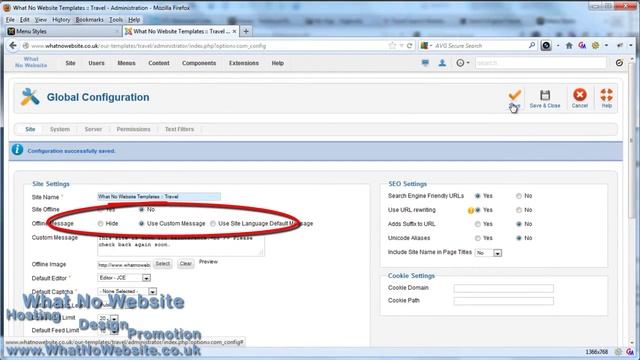This screenshot has height=360, width=640.
Task: Click the circular icon right of the admin search
Action: pos(619,63)
